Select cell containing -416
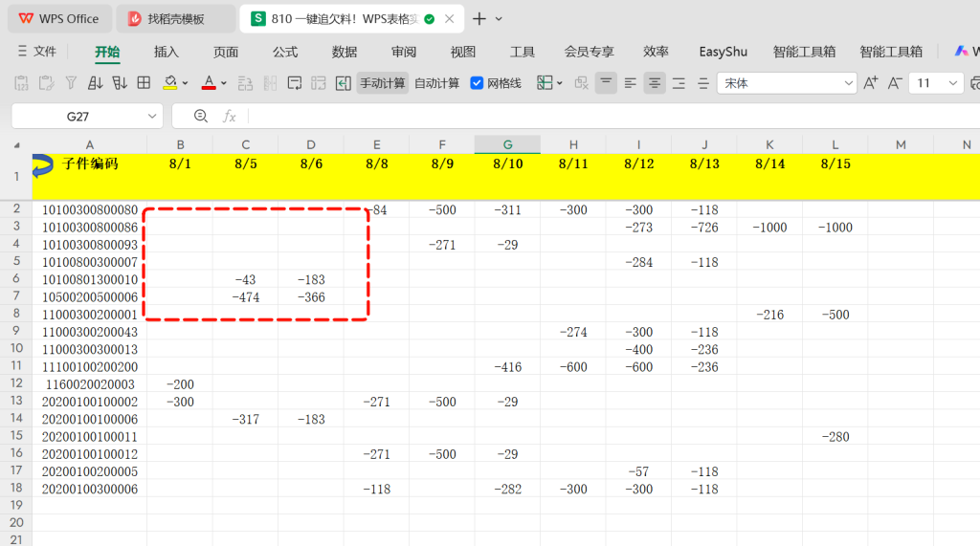The width and height of the screenshot is (980, 546). [507, 367]
